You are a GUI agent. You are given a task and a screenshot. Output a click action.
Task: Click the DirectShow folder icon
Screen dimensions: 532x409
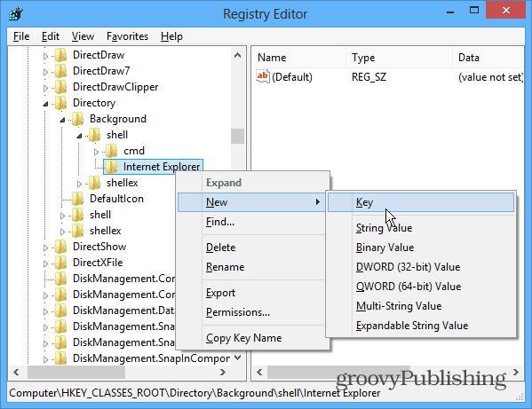61,247
